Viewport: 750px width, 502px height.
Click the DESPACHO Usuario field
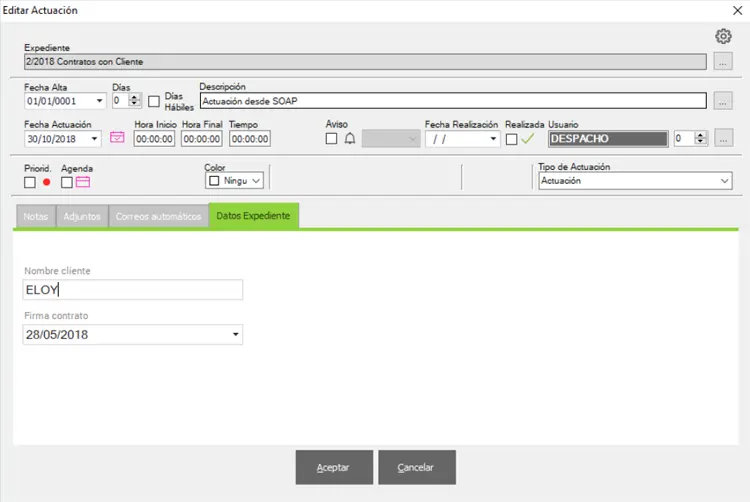[608, 139]
